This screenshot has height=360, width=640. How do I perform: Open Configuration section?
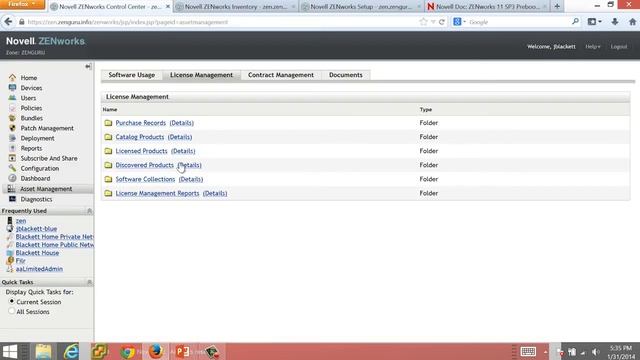pyautogui.click(x=40, y=168)
